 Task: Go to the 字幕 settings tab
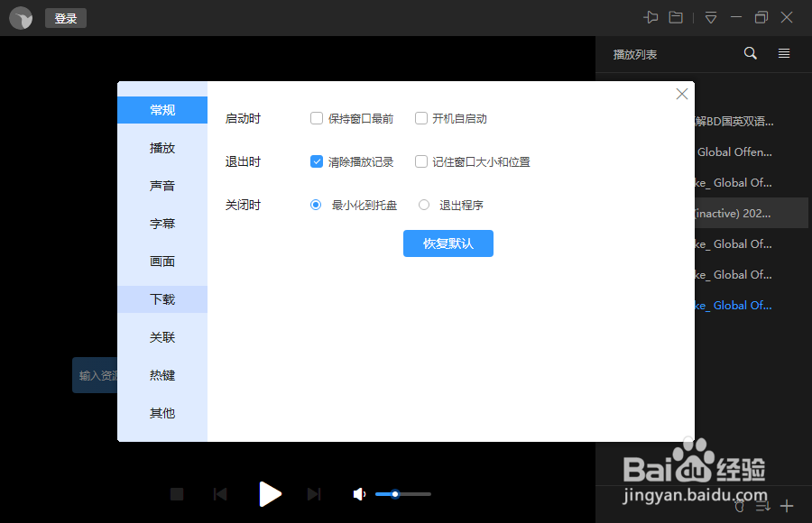click(x=162, y=224)
